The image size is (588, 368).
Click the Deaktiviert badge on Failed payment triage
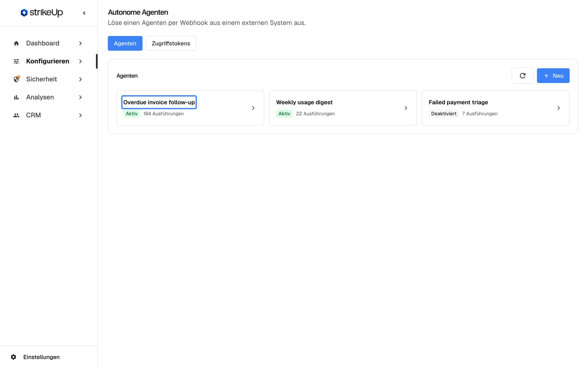pos(444,114)
